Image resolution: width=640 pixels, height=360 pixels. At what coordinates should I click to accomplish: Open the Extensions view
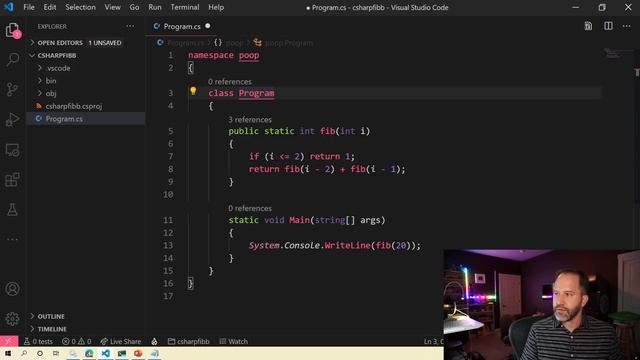[x=13, y=180]
